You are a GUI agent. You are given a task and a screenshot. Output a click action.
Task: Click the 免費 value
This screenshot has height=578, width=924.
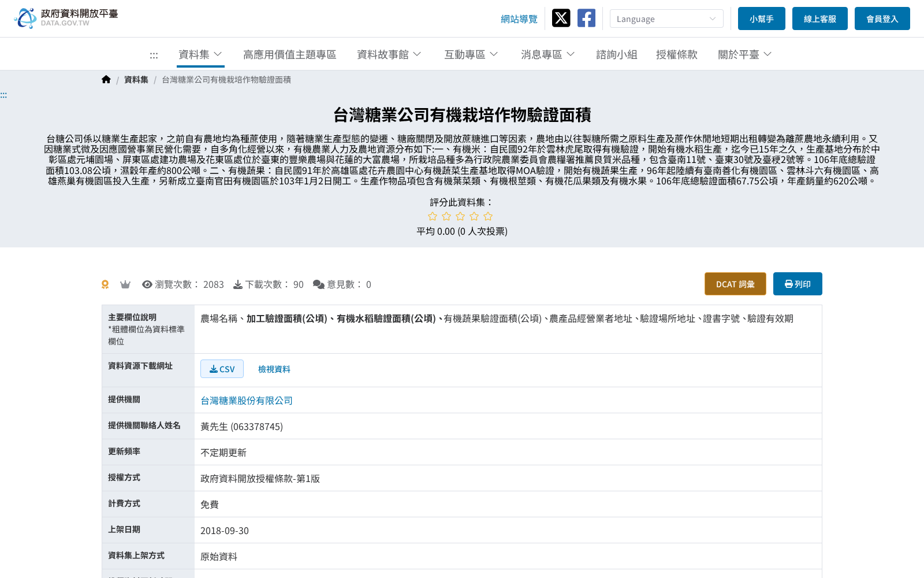click(210, 505)
